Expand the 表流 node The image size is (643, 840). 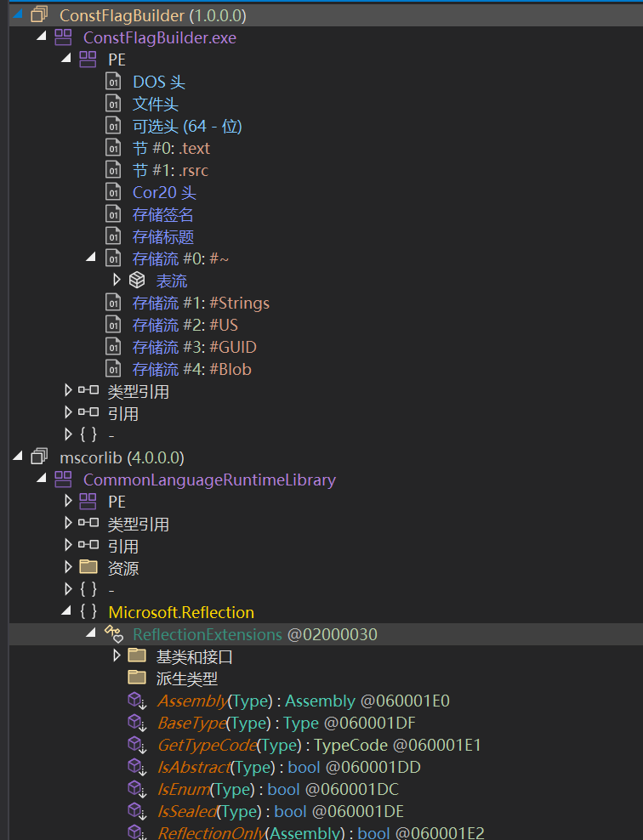(117, 281)
